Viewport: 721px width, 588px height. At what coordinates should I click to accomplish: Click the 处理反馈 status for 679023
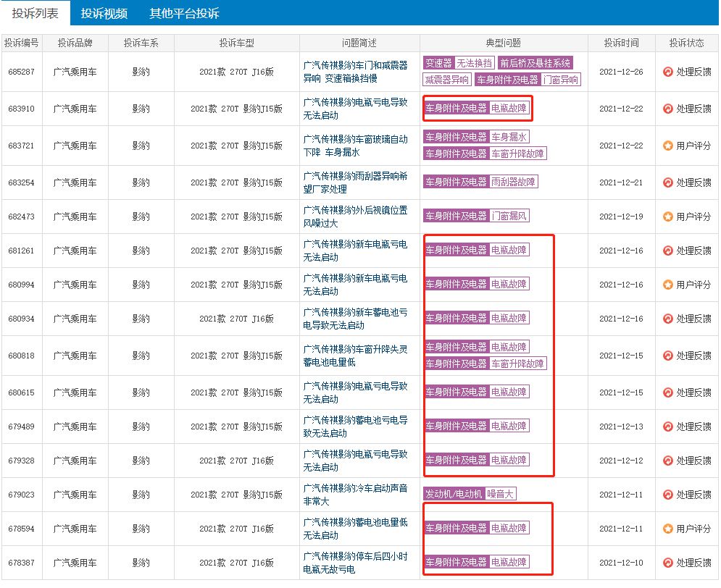[693, 495]
